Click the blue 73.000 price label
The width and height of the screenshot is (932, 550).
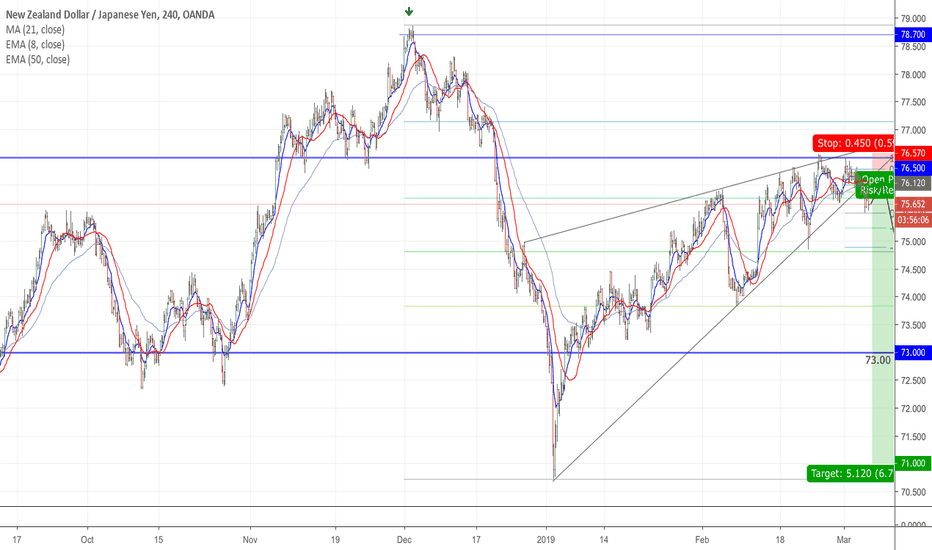pos(913,353)
